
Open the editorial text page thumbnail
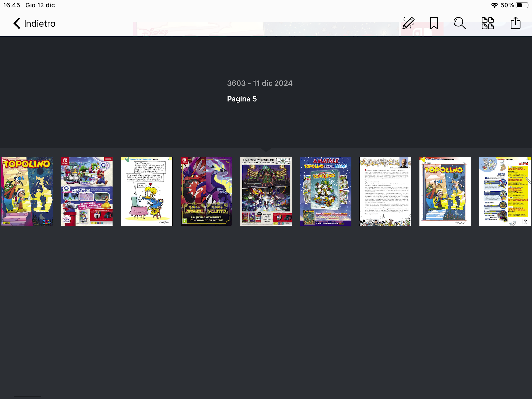point(386,191)
